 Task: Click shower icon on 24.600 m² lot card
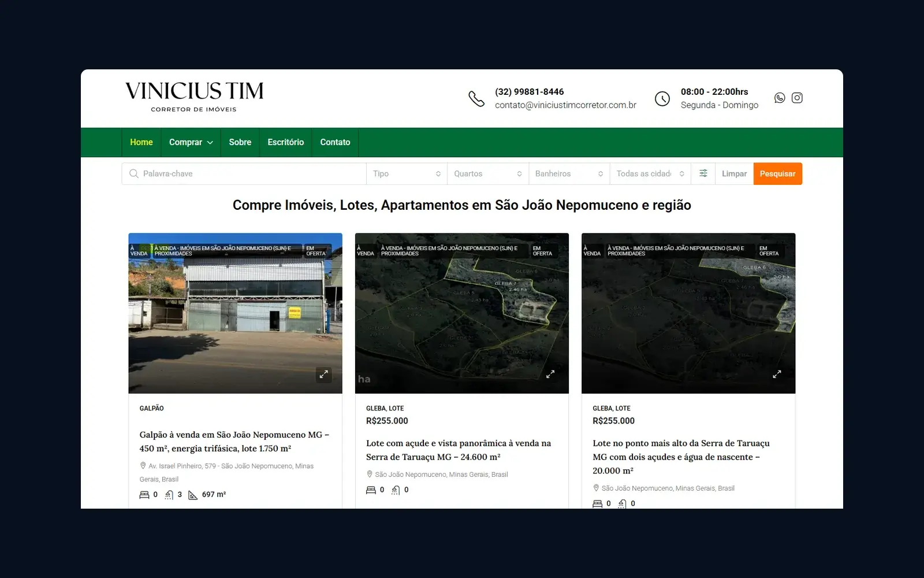(396, 490)
